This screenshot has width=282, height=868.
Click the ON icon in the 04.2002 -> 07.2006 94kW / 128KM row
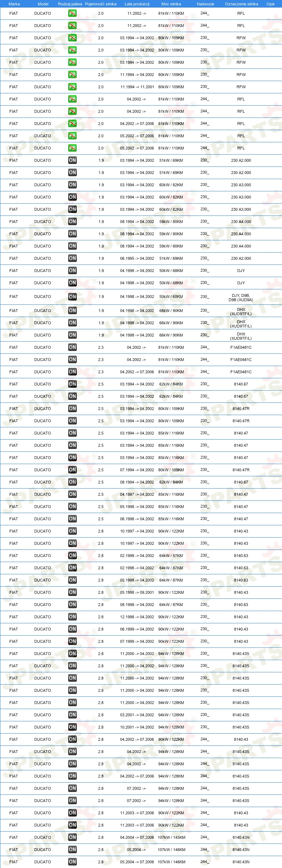click(x=72, y=776)
